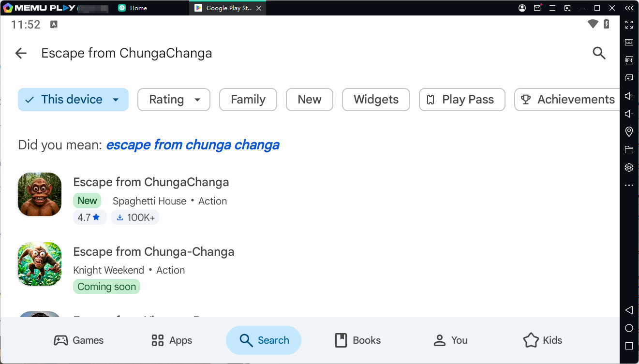Open the GPS location pin icon
639x364 pixels.
[629, 131]
